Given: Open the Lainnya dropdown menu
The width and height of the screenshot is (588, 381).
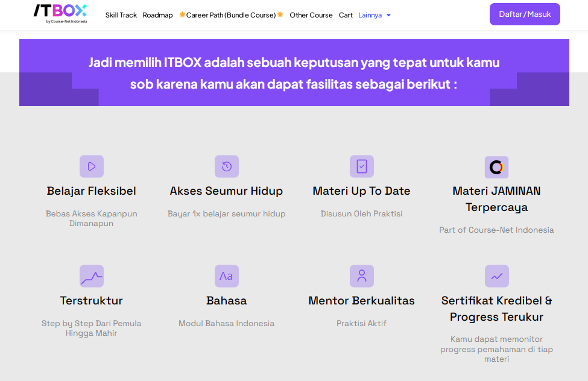Looking at the screenshot, I should 368,15.
